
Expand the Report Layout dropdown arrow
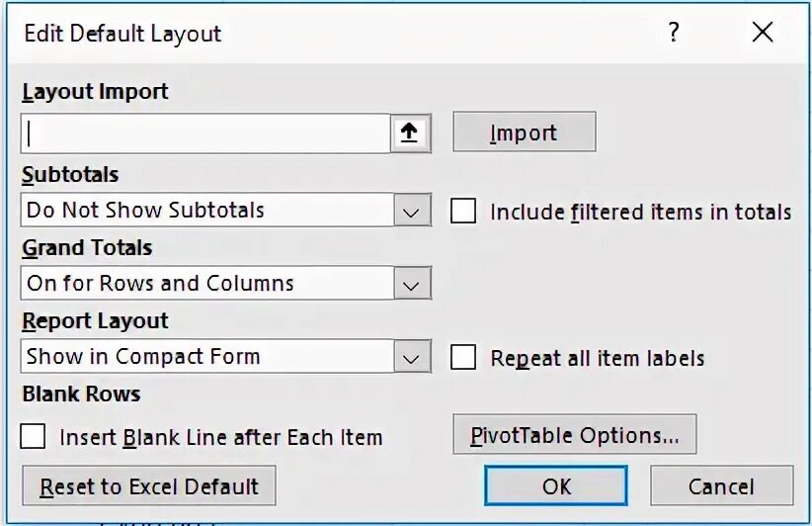coord(412,356)
